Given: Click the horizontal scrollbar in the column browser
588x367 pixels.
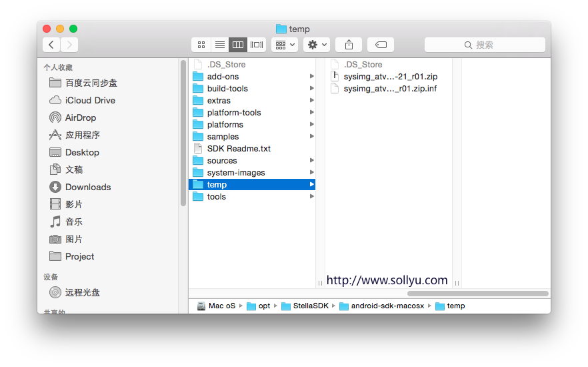Looking at the screenshot, I should 478,294.
